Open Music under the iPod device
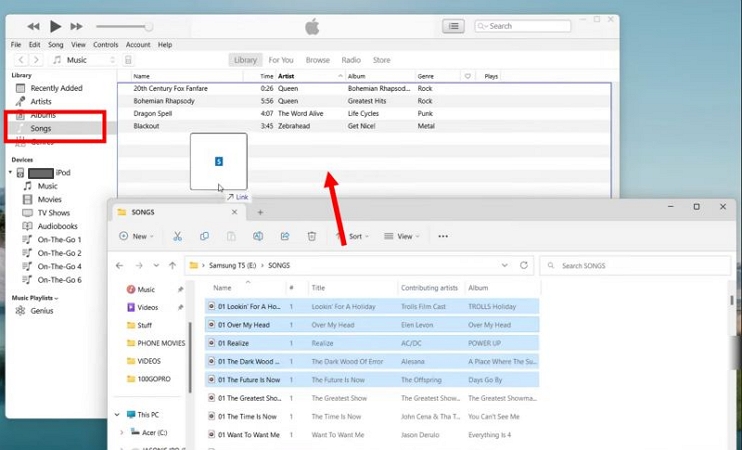 pyautogui.click(x=47, y=186)
